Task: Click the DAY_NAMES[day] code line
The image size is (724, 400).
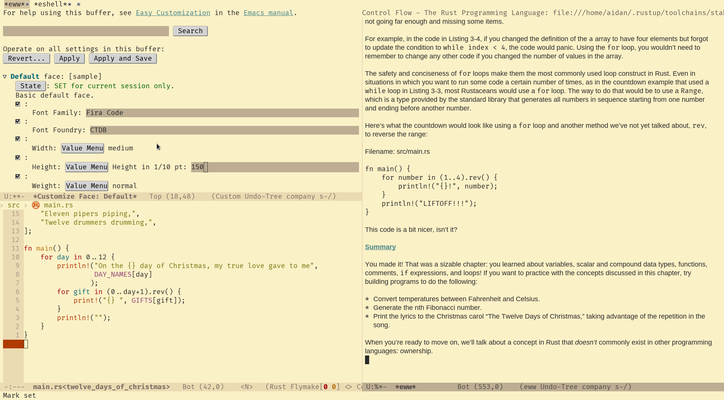Action: tap(123, 274)
